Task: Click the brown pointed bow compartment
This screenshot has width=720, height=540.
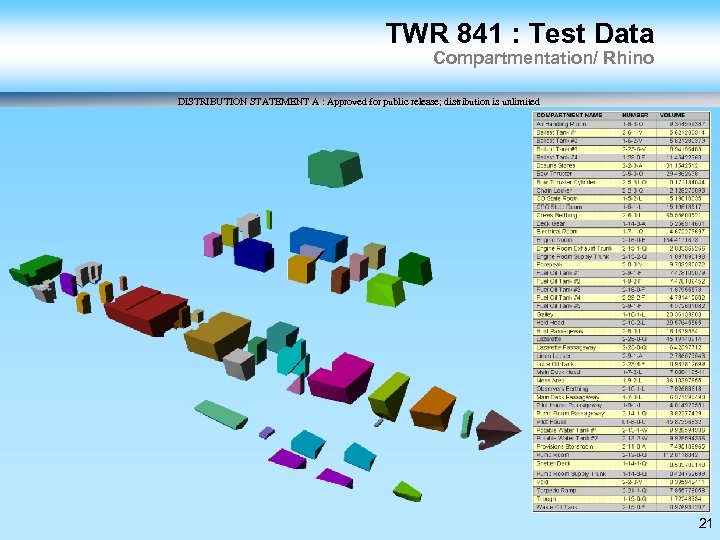Action: coord(497,430)
